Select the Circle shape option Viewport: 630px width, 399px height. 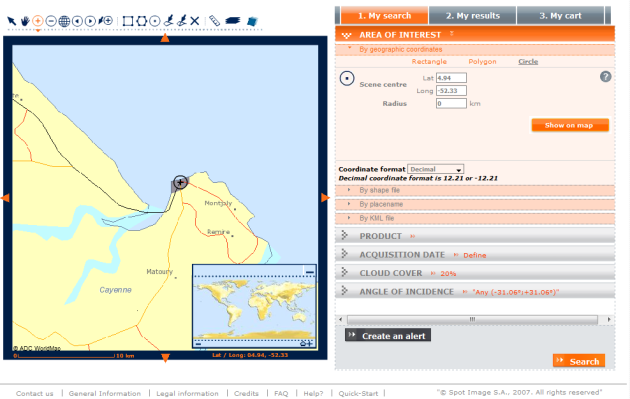[528, 61]
